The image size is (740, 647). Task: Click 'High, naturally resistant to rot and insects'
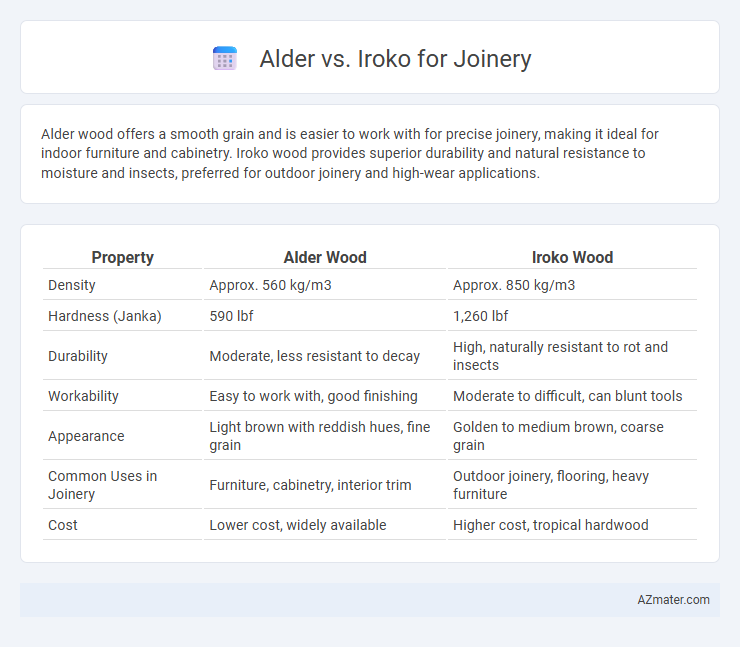[560, 356]
